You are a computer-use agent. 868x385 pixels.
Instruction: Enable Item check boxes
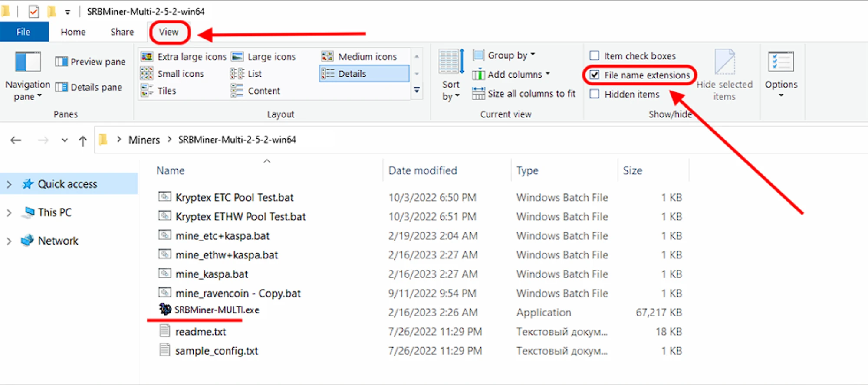[x=595, y=56]
